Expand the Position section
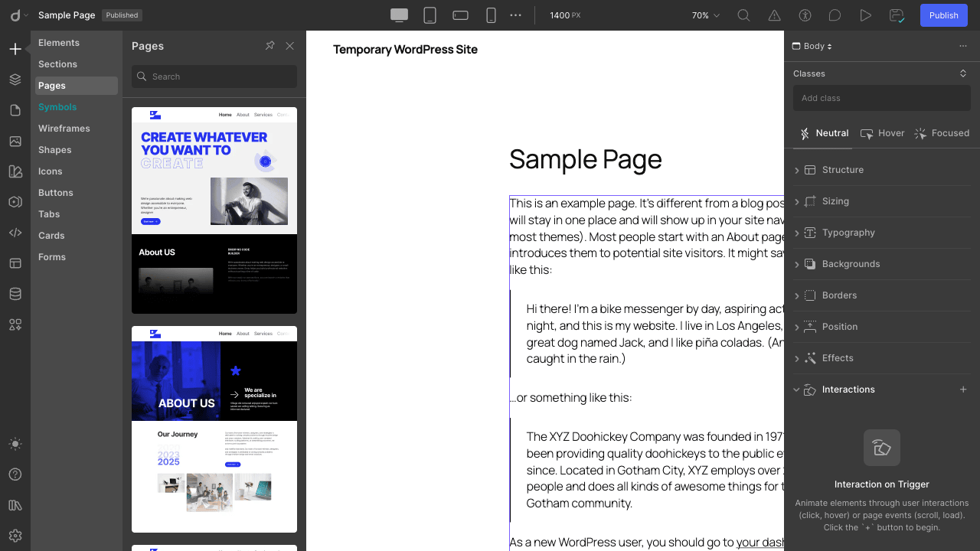980x551 pixels. 882,327
